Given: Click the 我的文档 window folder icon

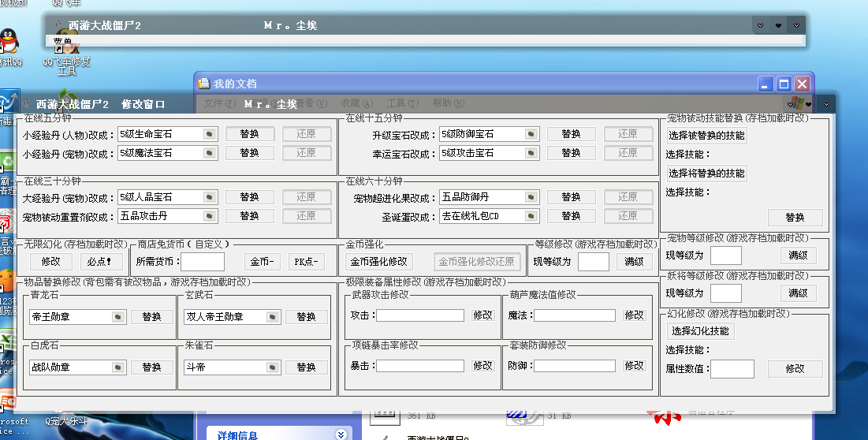Looking at the screenshot, I should tap(203, 84).
